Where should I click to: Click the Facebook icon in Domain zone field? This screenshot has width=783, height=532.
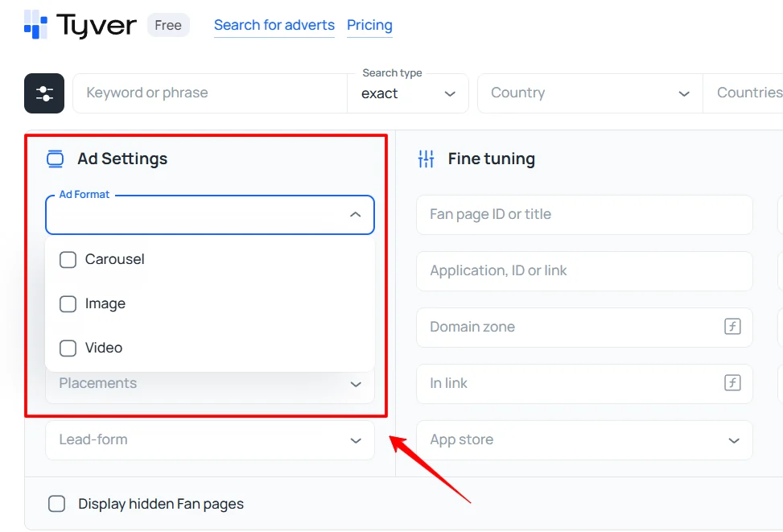point(732,327)
